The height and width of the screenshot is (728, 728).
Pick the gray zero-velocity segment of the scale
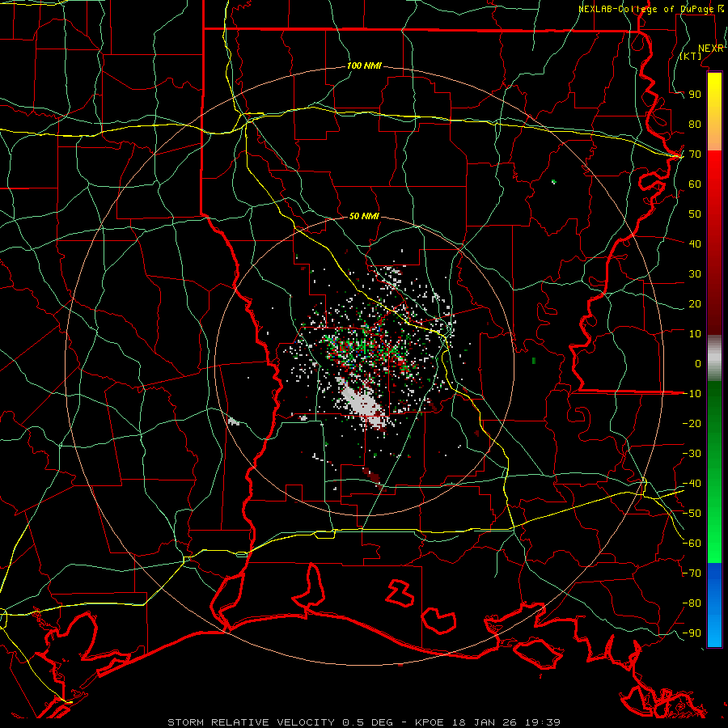click(x=714, y=358)
